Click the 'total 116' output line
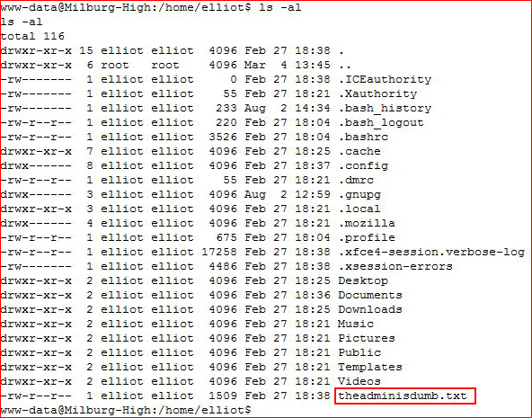The width and height of the screenshot is (532, 418). pos(32,36)
